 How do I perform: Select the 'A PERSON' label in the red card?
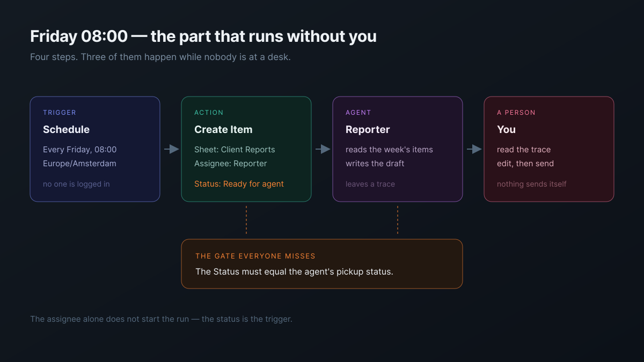click(x=516, y=113)
